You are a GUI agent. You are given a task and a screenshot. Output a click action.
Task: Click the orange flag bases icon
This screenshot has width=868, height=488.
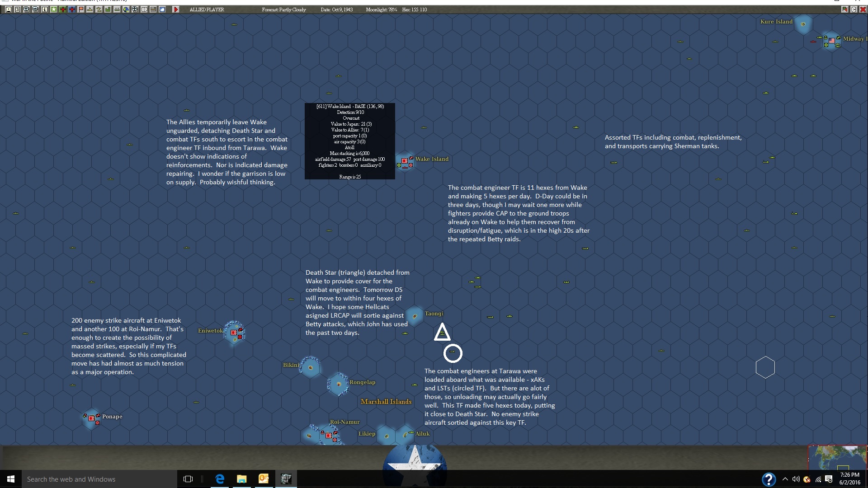tap(81, 9)
